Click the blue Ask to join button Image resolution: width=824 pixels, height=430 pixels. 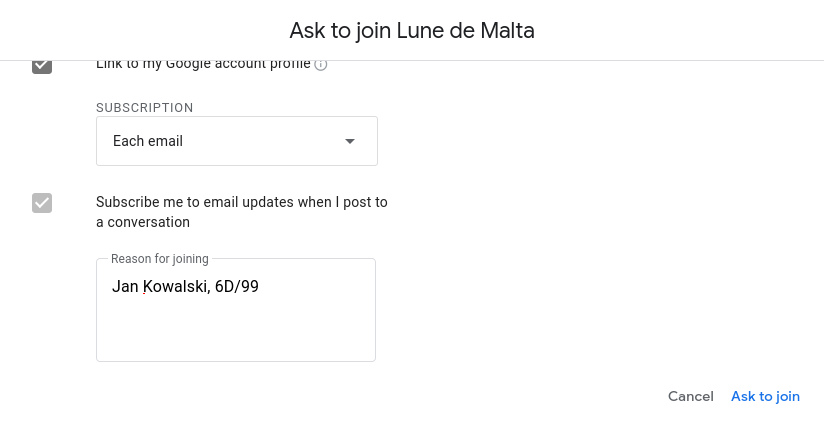pyautogui.click(x=765, y=396)
